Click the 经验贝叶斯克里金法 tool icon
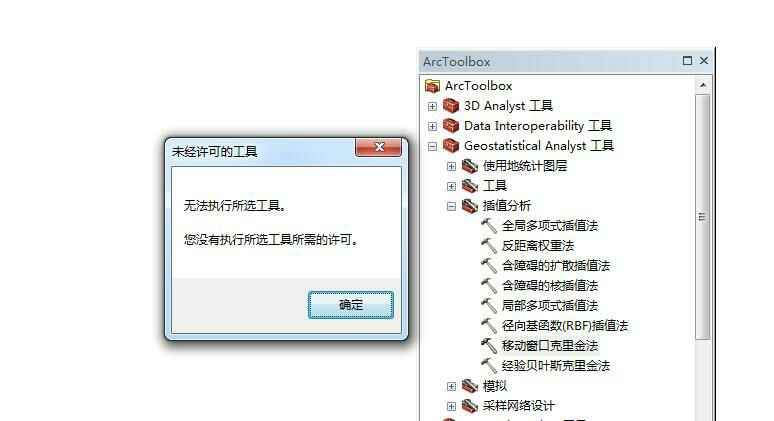 [x=489, y=366]
